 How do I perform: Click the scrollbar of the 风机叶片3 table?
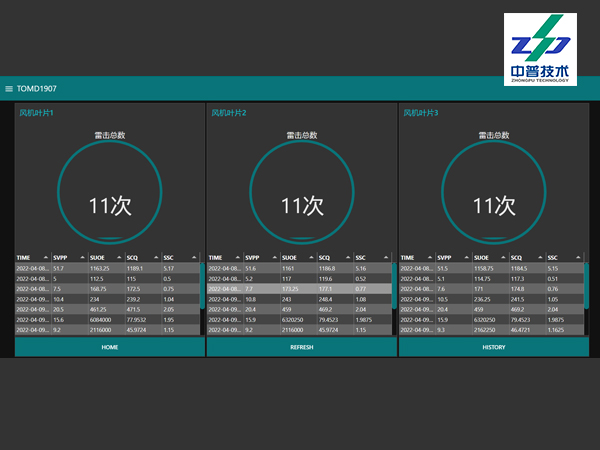[x=586, y=278]
